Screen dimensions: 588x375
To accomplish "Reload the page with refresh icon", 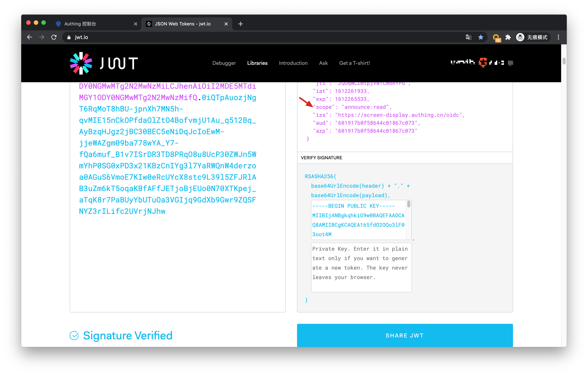I will (x=54, y=37).
